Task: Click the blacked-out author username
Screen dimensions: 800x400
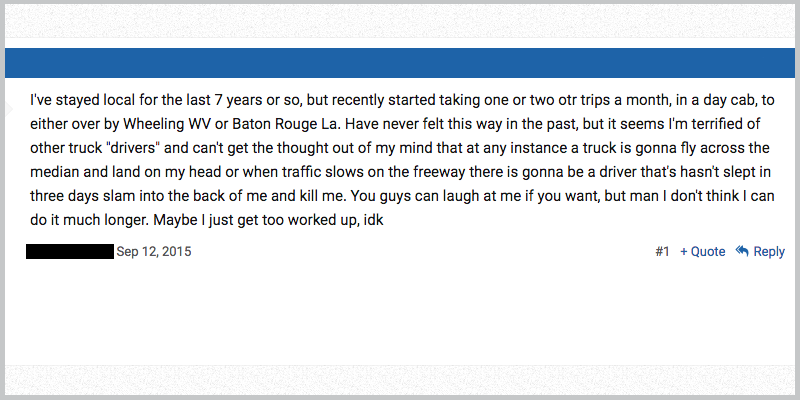Action: (70, 252)
